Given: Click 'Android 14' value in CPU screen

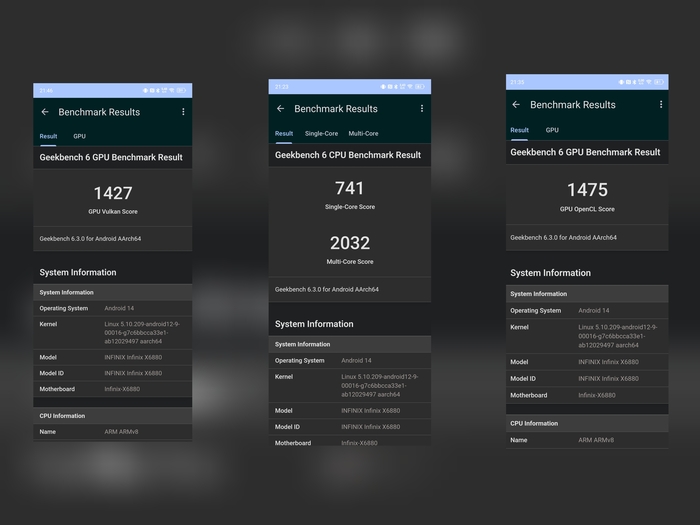Looking at the screenshot, I should pyautogui.click(x=356, y=361).
